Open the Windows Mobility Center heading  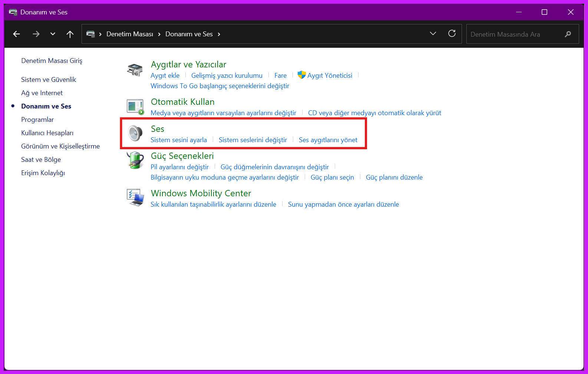coord(201,193)
